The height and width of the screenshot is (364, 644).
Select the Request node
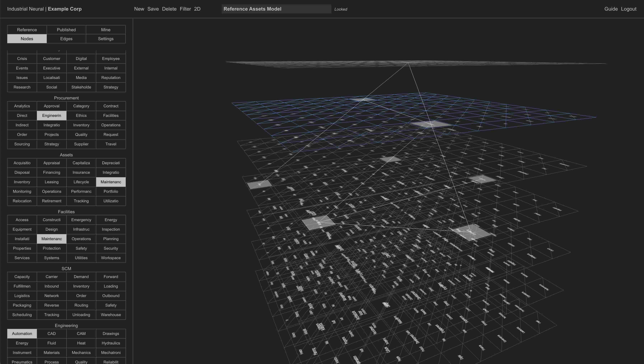click(111, 134)
